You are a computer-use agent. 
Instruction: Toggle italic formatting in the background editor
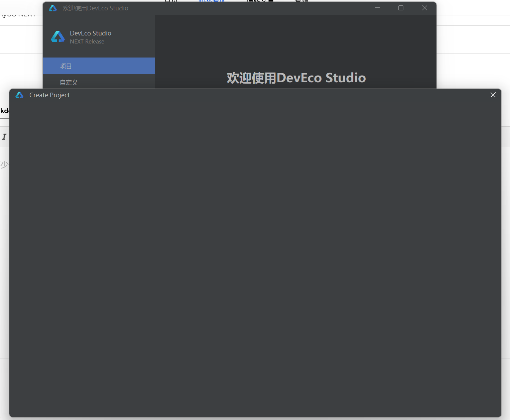(x=4, y=137)
